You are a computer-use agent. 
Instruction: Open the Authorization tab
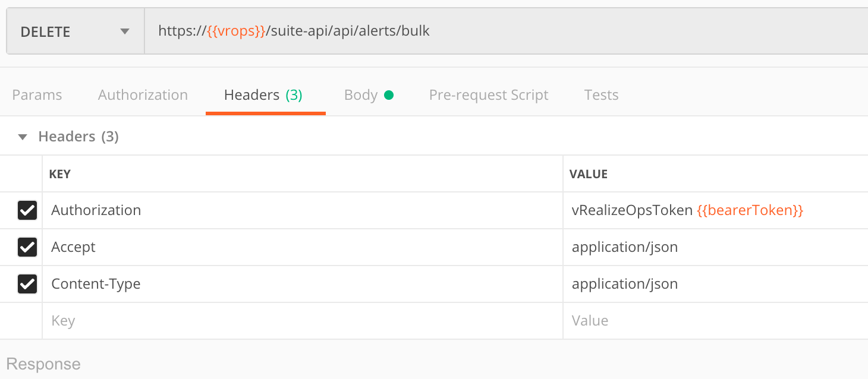(x=143, y=94)
